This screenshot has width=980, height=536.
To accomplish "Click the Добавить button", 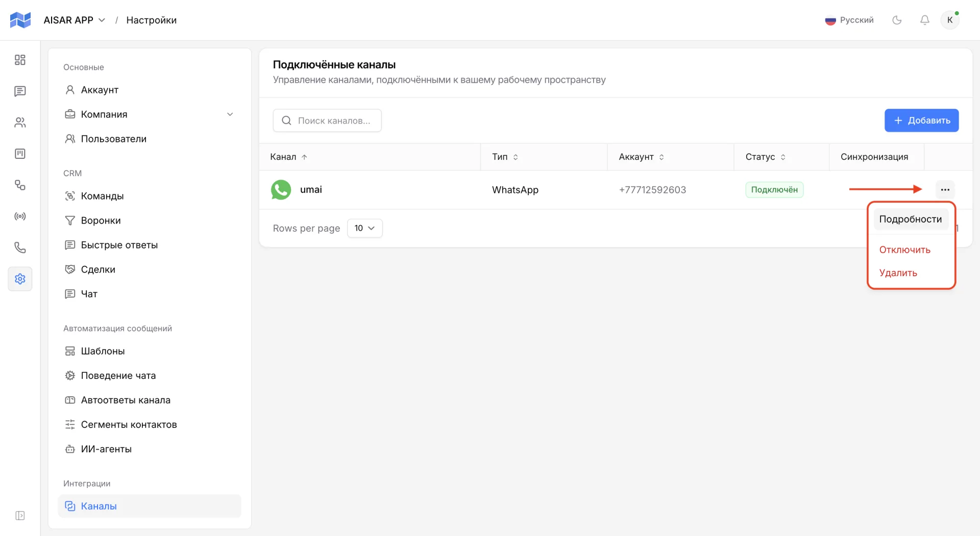I will [921, 120].
